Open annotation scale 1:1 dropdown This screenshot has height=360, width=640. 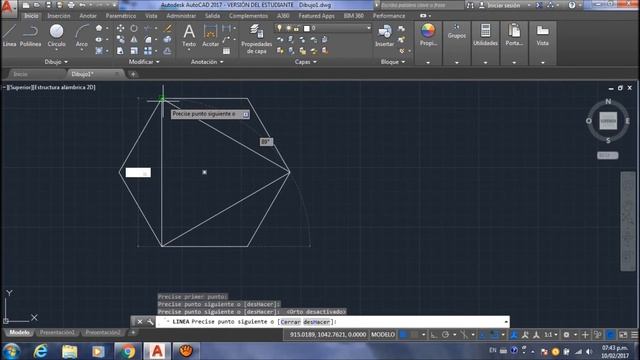[551, 335]
